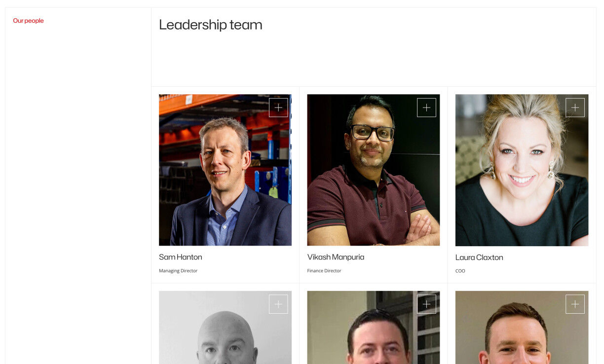
Task: Open plus icon on bottom middle portrait
Action: [426, 304]
